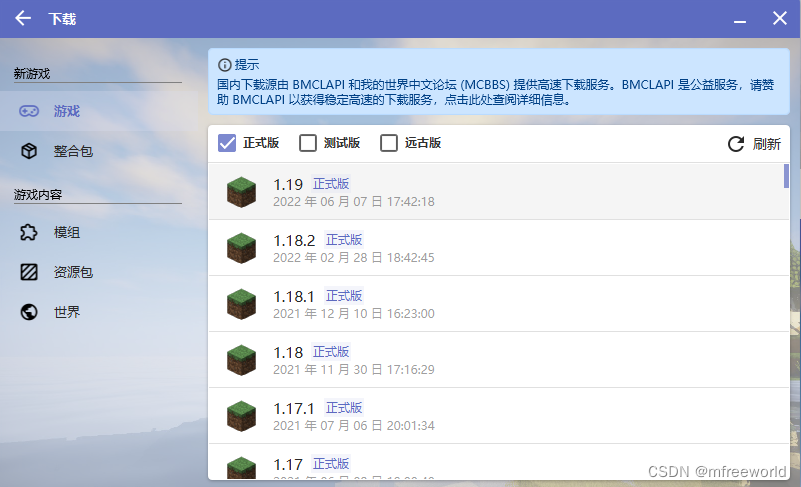
Task: Select version 1.18.2 text
Action: point(294,240)
